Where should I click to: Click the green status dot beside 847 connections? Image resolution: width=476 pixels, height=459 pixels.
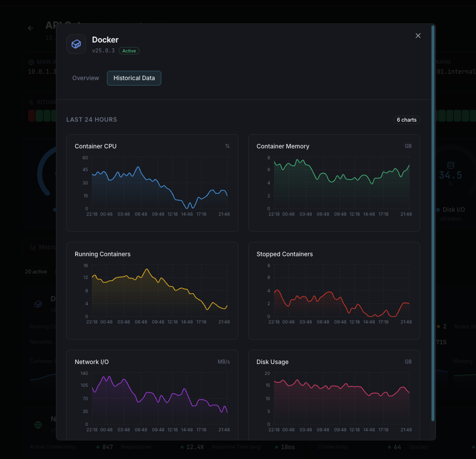click(x=98, y=447)
